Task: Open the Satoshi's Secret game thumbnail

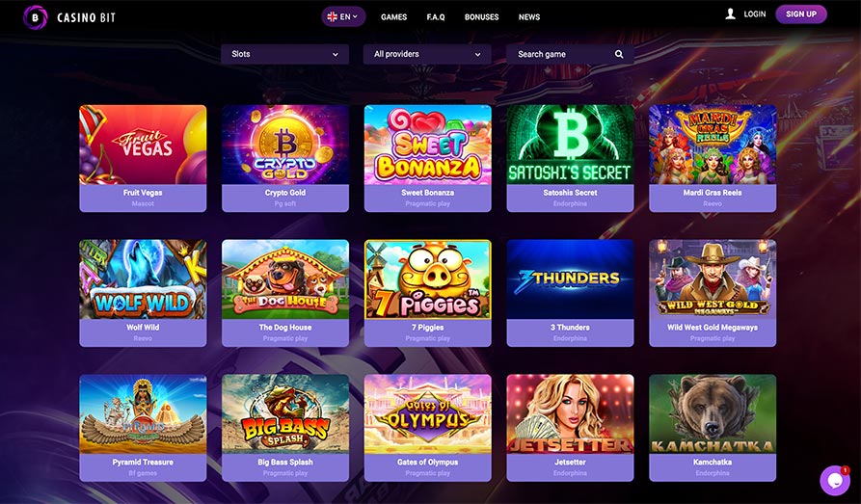Action: [x=570, y=145]
